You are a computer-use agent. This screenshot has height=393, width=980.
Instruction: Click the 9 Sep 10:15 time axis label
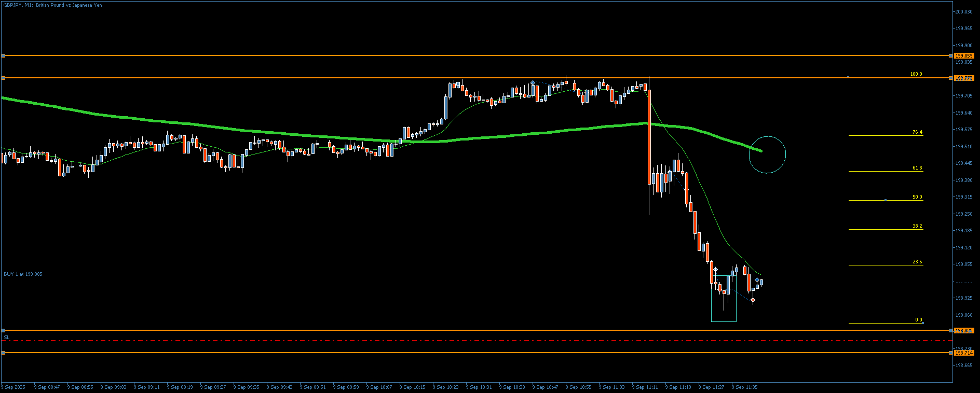(x=414, y=387)
